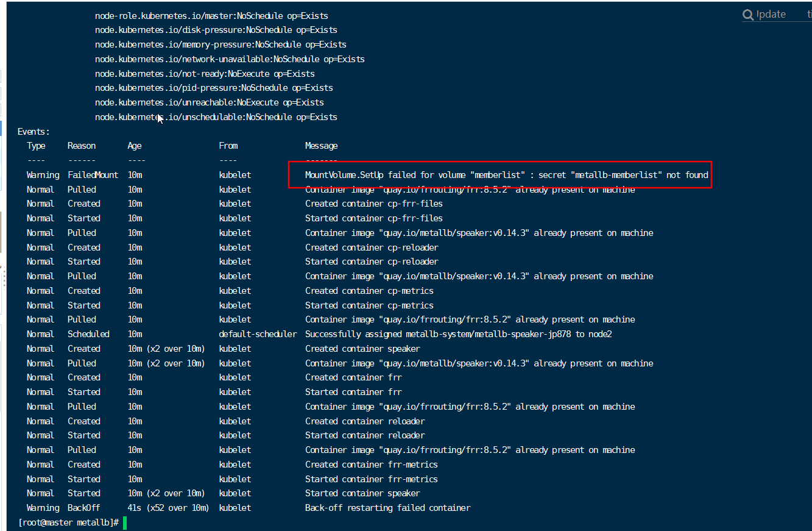
Task: Click the network-unavailable:NoSchedule toleration line
Action: (230, 59)
